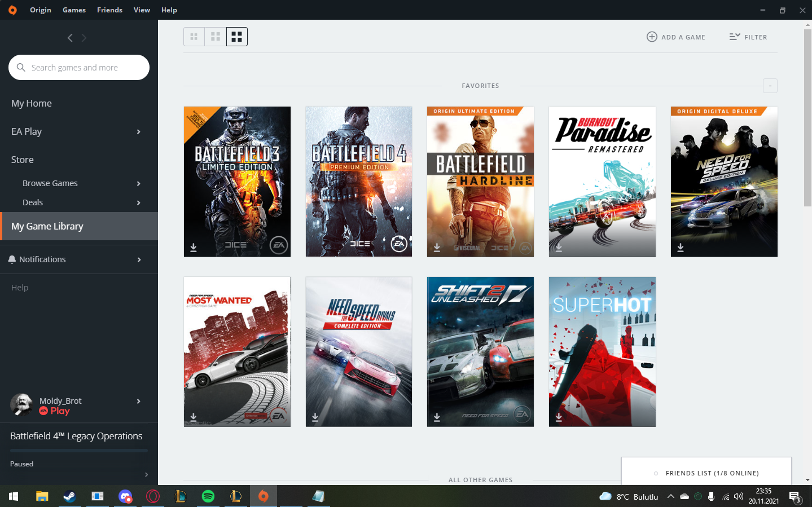Screen dimensions: 812x507
Task: Click the download icon on Battlefield 3
Action: click(x=194, y=248)
